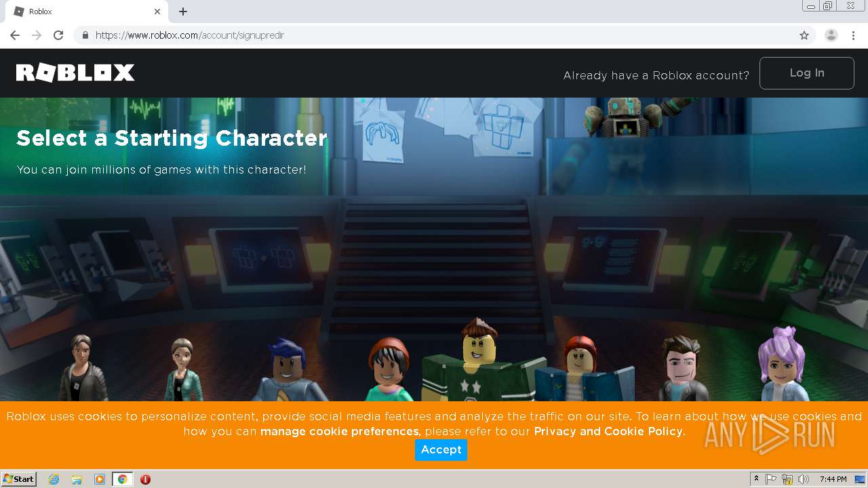The image size is (868, 488).
Task: Click the Roblox logo in header
Action: 75,73
